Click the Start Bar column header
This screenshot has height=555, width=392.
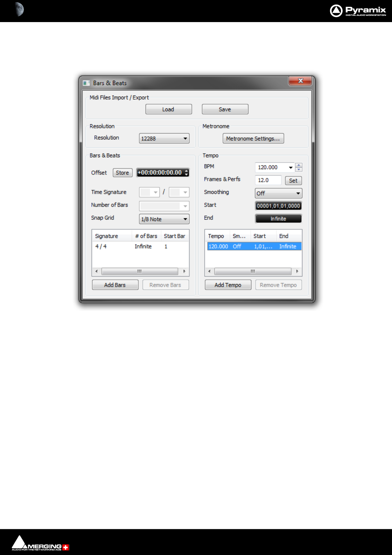[175, 236]
